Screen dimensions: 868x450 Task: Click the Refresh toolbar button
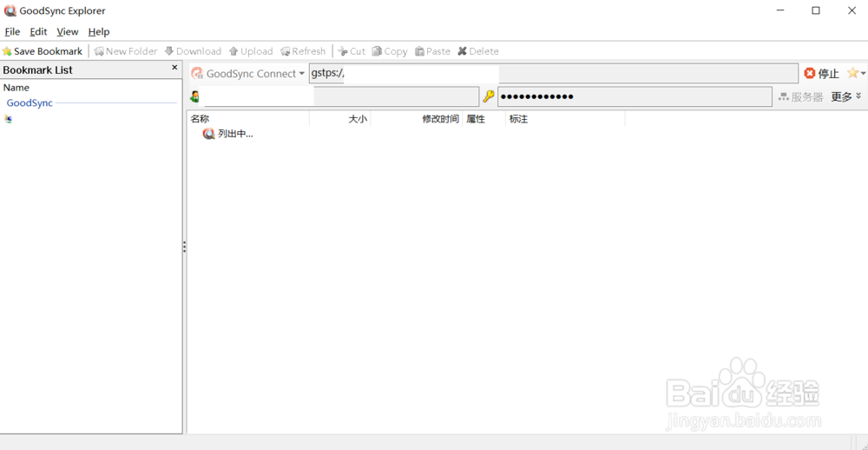point(303,51)
